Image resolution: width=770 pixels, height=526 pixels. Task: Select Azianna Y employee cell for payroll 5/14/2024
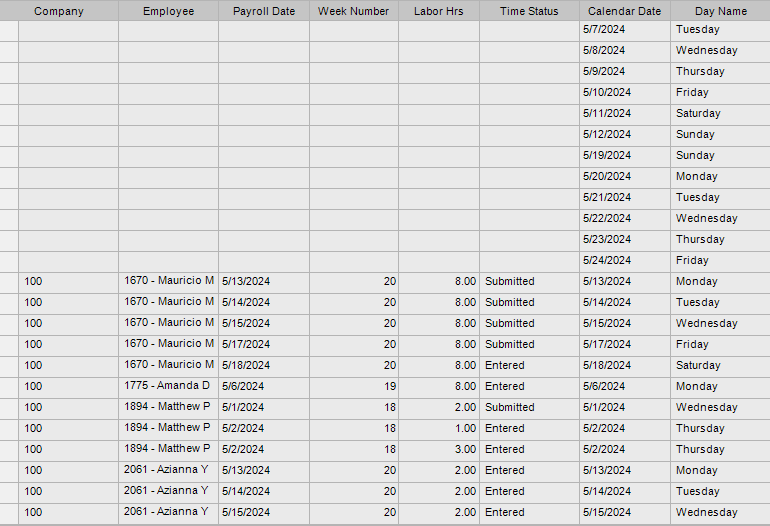[x=168, y=492]
